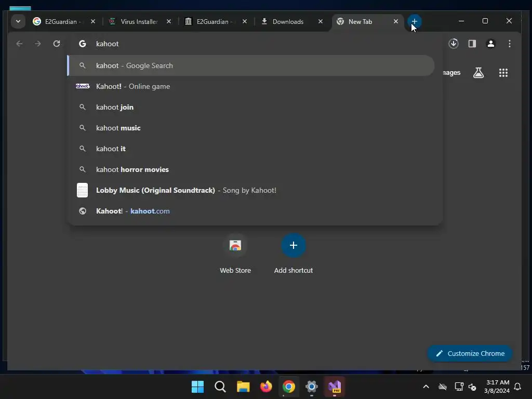Click the Google icon in the address bar
The image size is (532, 399).
(83, 44)
